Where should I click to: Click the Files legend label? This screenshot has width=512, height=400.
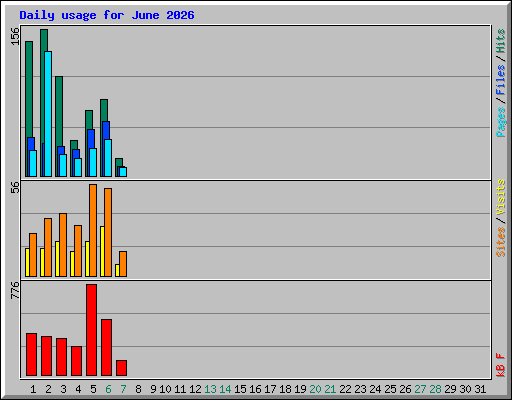pyautogui.click(x=500, y=79)
